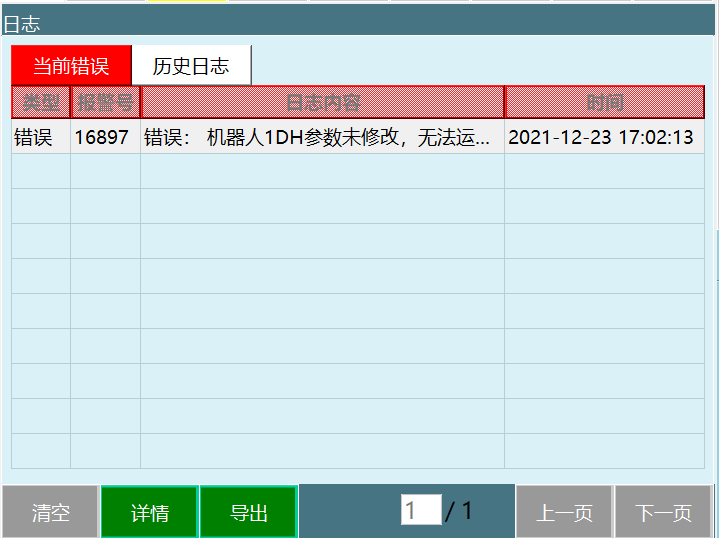Select the 时间 column header
This screenshot has width=719, height=538.
pos(604,102)
